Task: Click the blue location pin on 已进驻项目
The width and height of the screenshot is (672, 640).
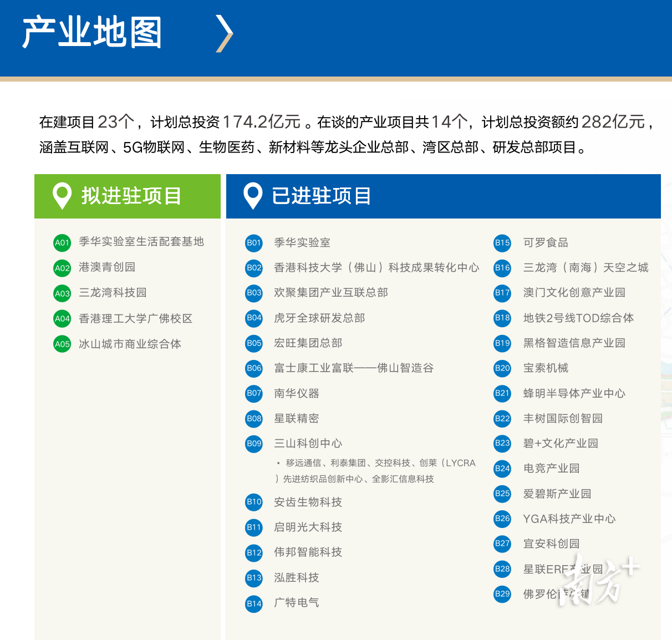Action: coord(253,196)
